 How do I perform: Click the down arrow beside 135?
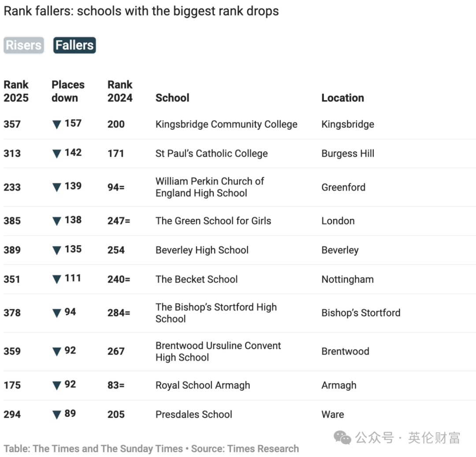point(57,250)
